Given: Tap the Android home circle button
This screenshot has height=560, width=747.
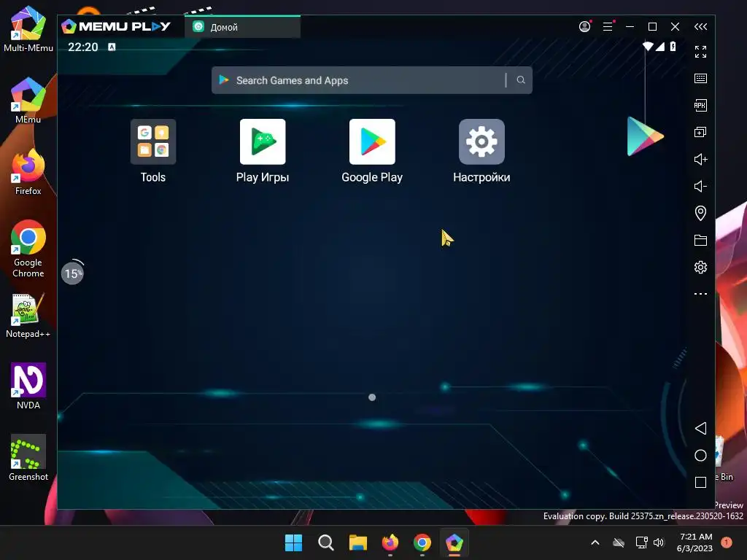Looking at the screenshot, I should pyautogui.click(x=700, y=455).
